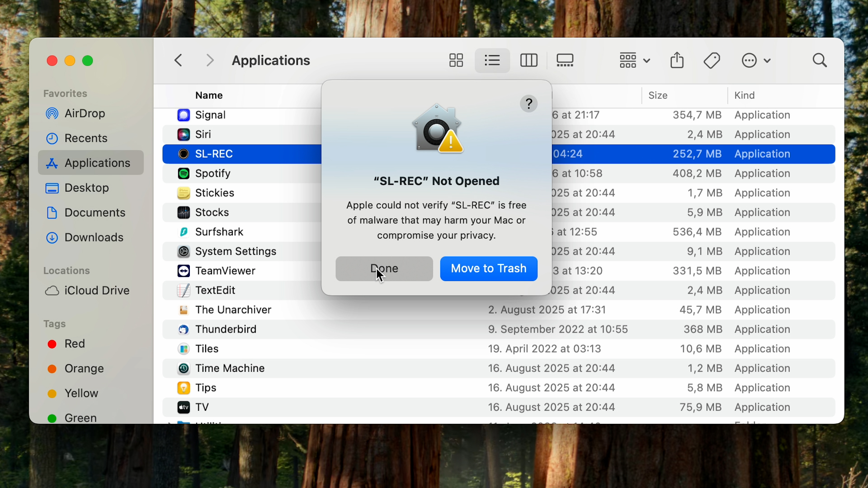Select the System Settings app icon
Image resolution: width=868 pixels, height=488 pixels.
click(x=183, y=251)
